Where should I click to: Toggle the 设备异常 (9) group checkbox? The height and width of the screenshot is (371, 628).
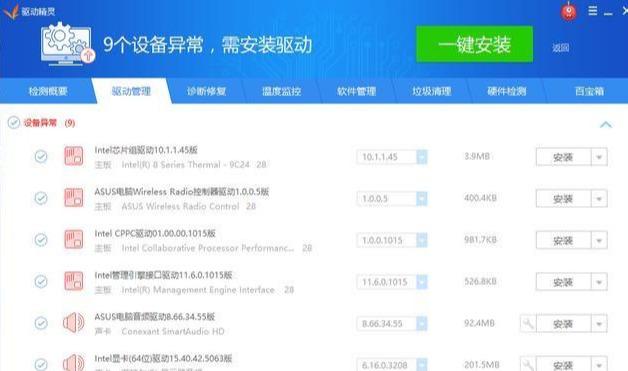tap(14, 123)
